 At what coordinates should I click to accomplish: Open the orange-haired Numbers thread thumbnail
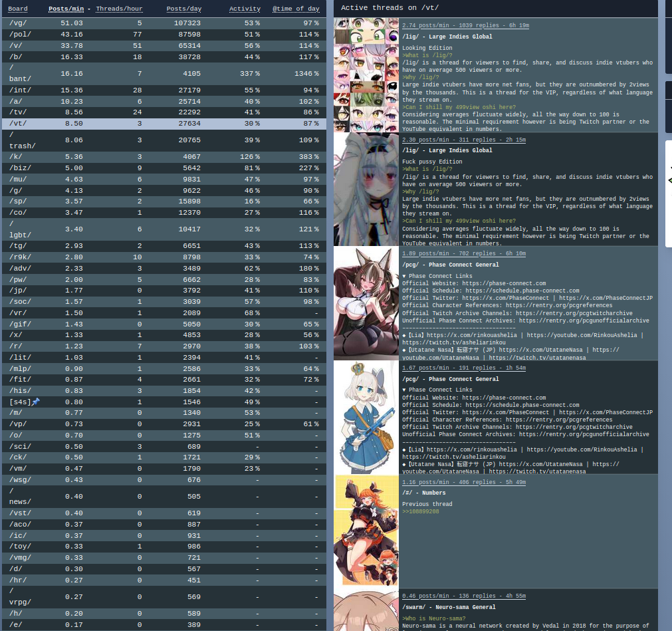click(x=366, y=531)
